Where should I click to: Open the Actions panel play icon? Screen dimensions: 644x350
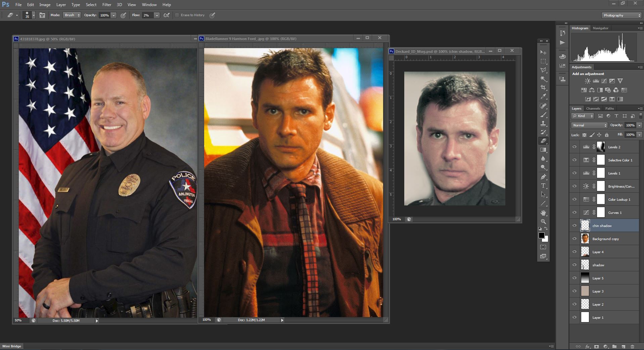coord(563,43)
